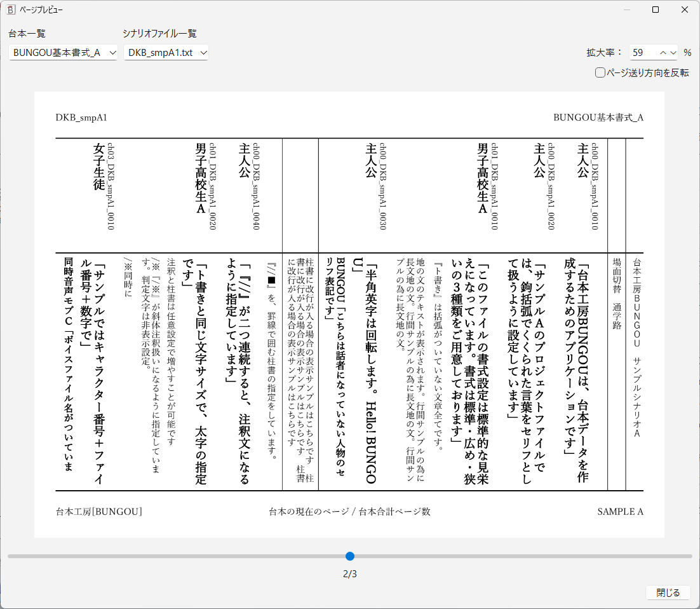Open the DKB_smpA1.txt scenario file dropdown

[165, 53]
